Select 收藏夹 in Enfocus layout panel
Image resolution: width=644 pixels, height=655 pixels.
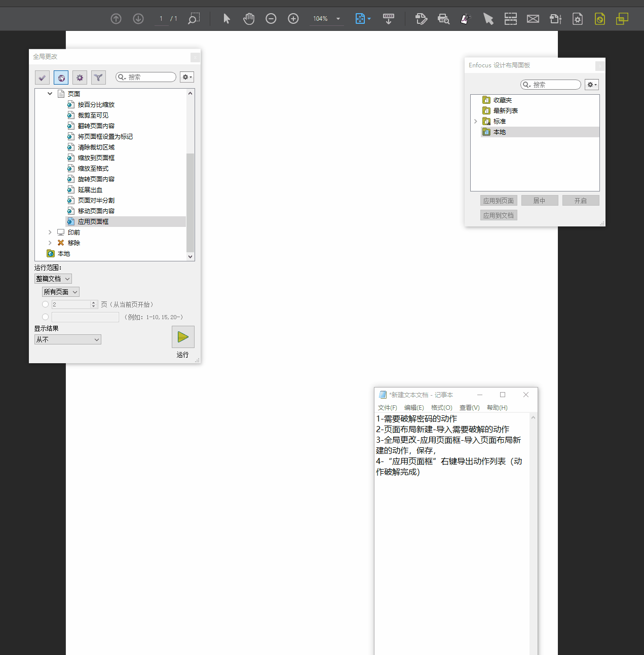[x=503, y=100]
